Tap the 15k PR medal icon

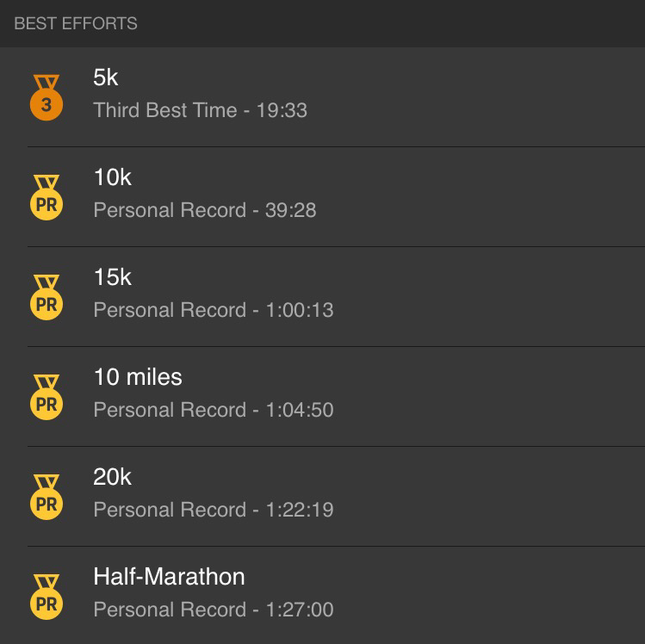click(x=47, y=297)
